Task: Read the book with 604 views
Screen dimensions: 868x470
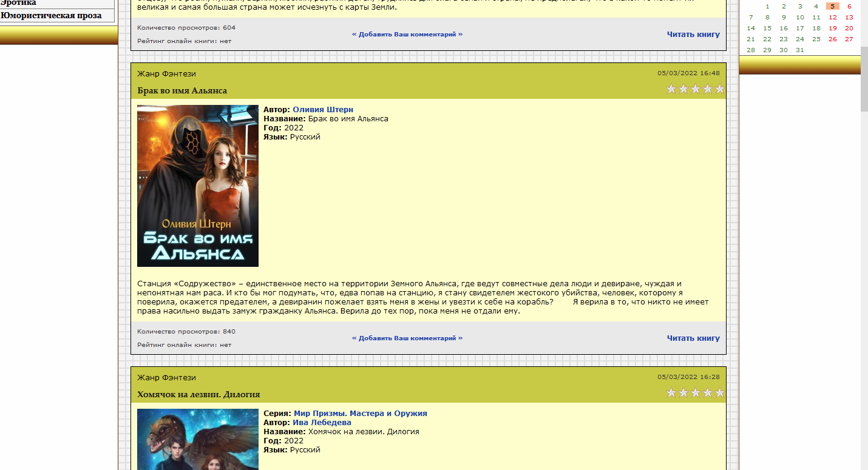Action: pos(693,35)
